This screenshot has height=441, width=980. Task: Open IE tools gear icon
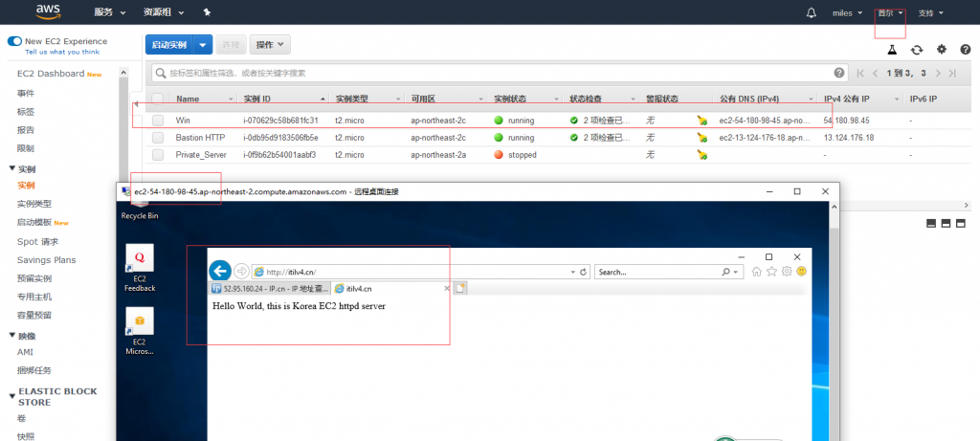pos(787,271)
